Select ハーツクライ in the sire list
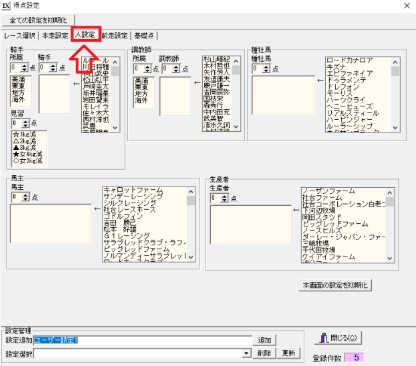Image resolution: width=416 pixels, height=366 pixels. click(346, 100)
